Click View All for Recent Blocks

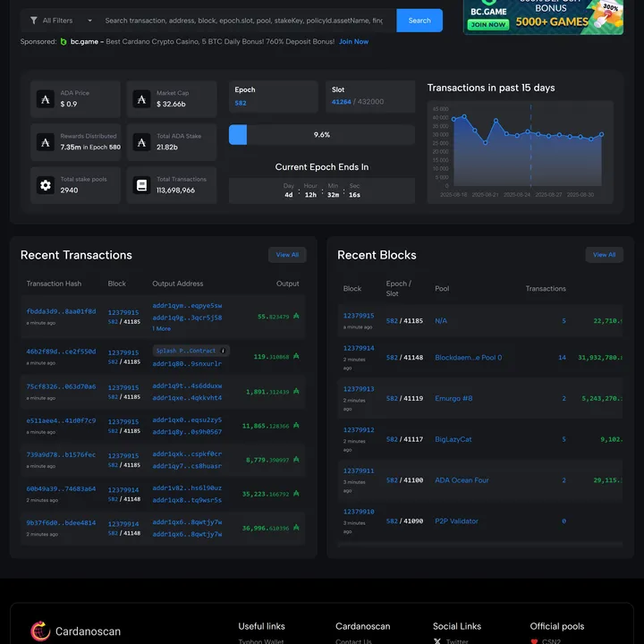pyautogui.click(x=604, y=255)
